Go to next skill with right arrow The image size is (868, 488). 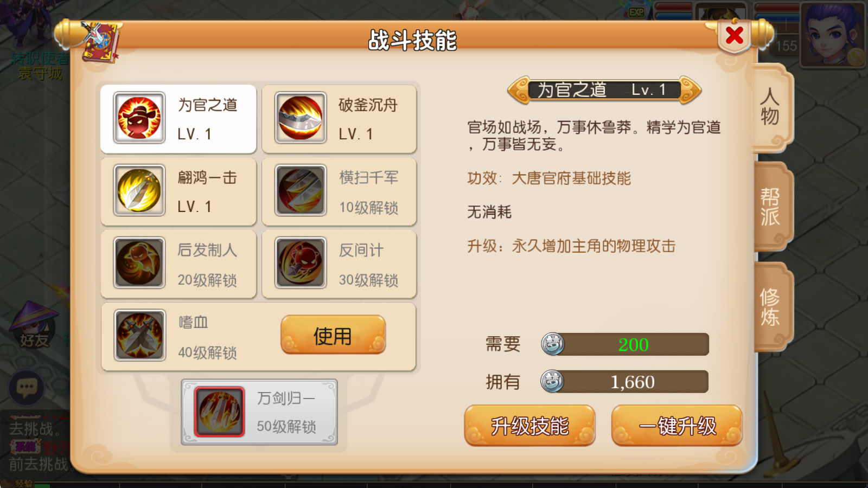click(690, 90)
